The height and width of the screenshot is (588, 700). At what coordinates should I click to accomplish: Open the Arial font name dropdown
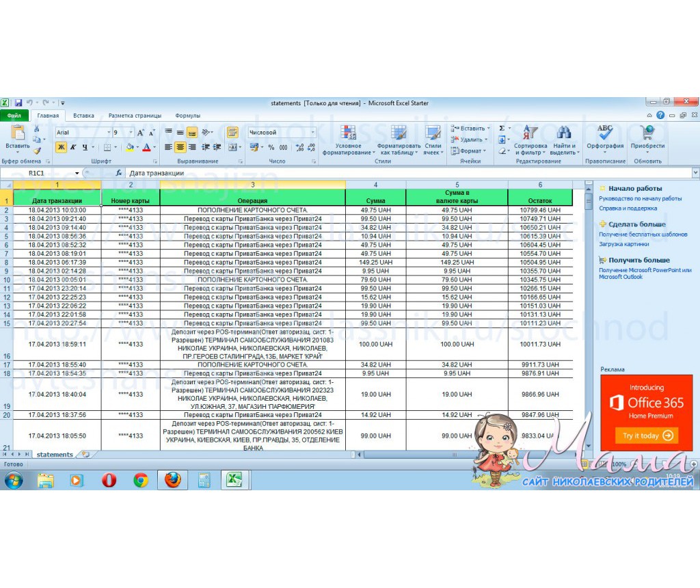pyautogui.click(x=108, y=132)
